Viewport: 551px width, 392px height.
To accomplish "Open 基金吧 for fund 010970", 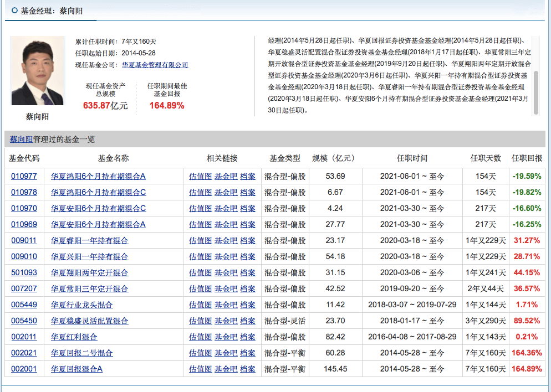I will point(226,209).
